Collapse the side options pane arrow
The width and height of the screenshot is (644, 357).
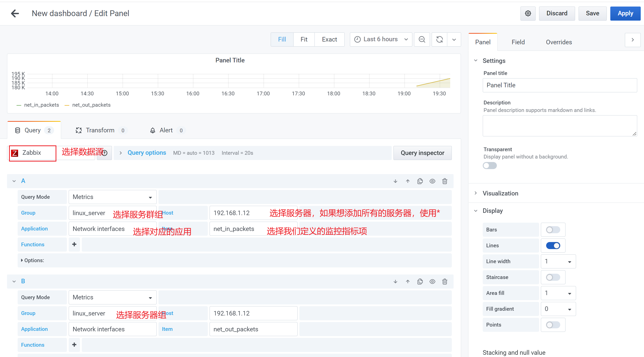tap(633, 40)
